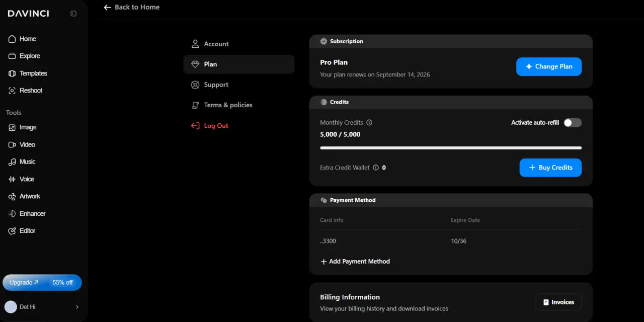Click the Pro Plan title
Viewport: 644px width, 322px height.
(x=334, y=62)
